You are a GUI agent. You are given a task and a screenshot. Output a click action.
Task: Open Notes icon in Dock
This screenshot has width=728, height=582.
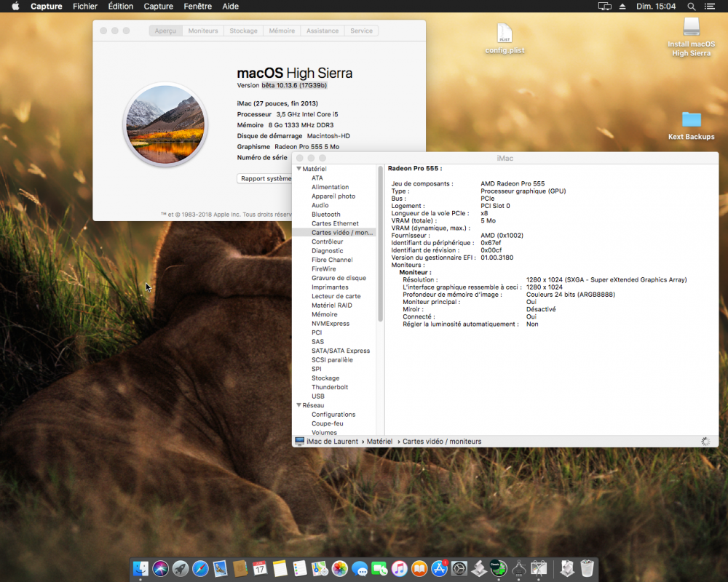[280, 568]
